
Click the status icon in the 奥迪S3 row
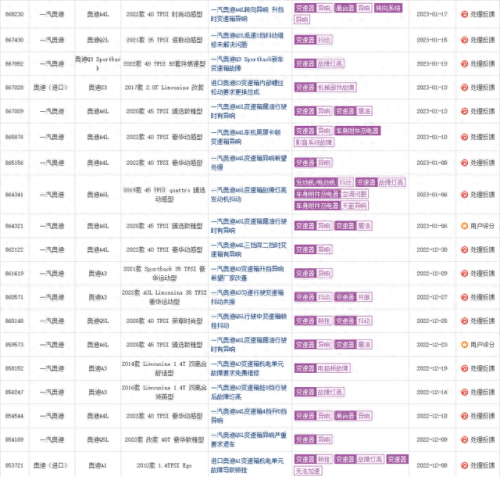click(x=464, y=87)
